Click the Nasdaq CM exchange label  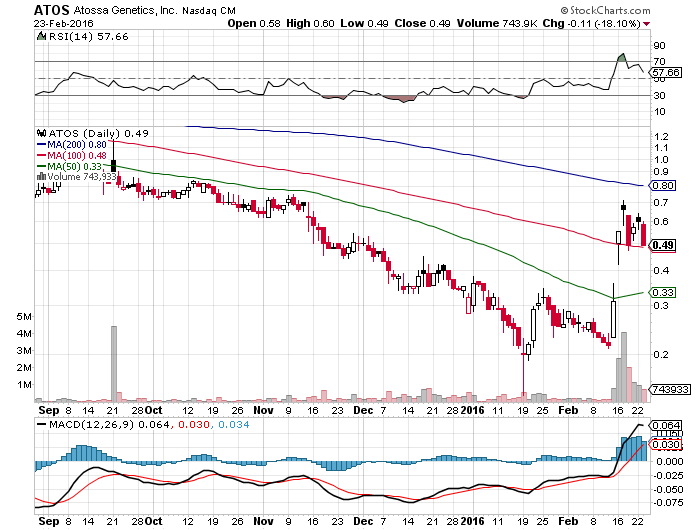pyautogui.click(x=209, y=10)
